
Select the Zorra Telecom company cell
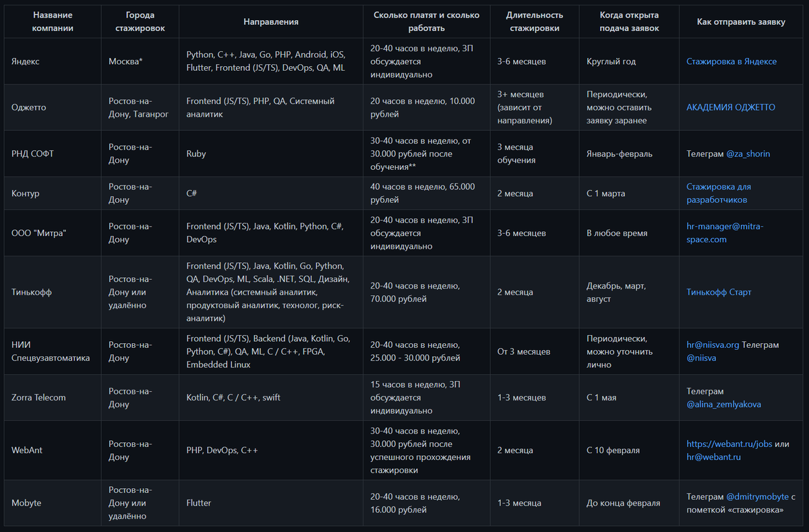coord(53,397)
